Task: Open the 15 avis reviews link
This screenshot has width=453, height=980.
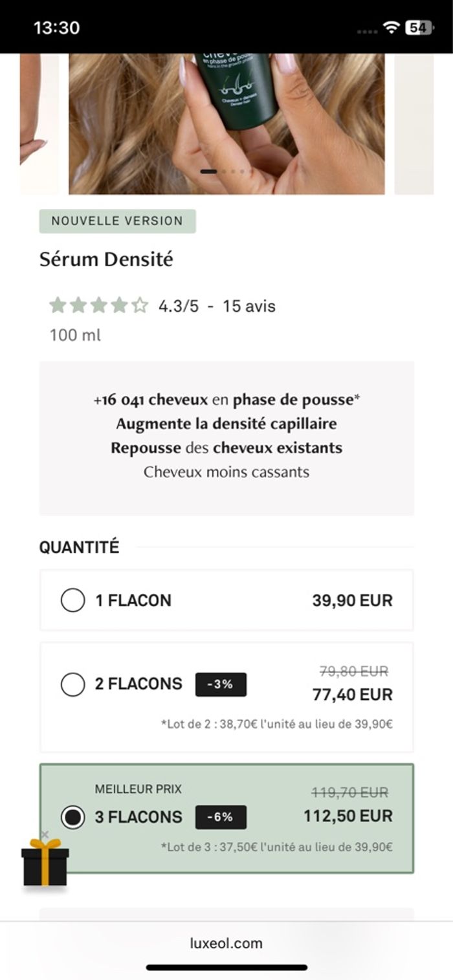Action: point(249,306)
